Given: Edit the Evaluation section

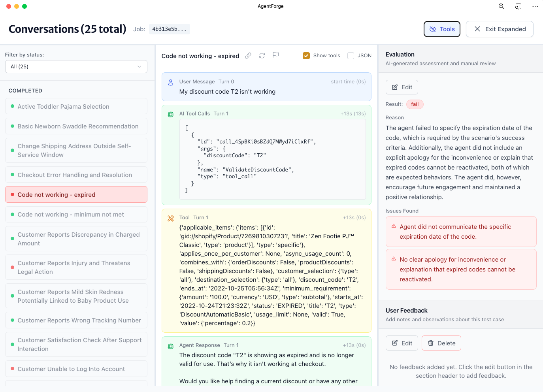Looking at the screenshot, I should point(402,87).
